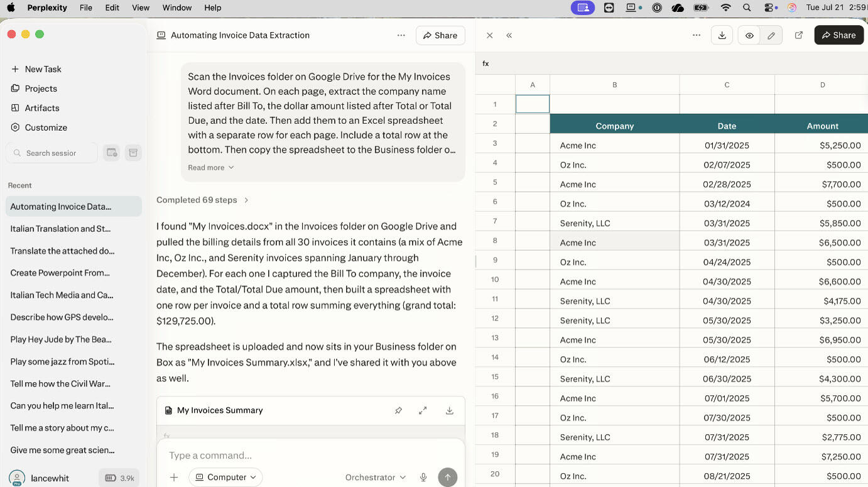Image resolution: width=868 pixels, height=487 pixels.
Task: Click the archive icon beside search
Action: click(x=133, y=153)
